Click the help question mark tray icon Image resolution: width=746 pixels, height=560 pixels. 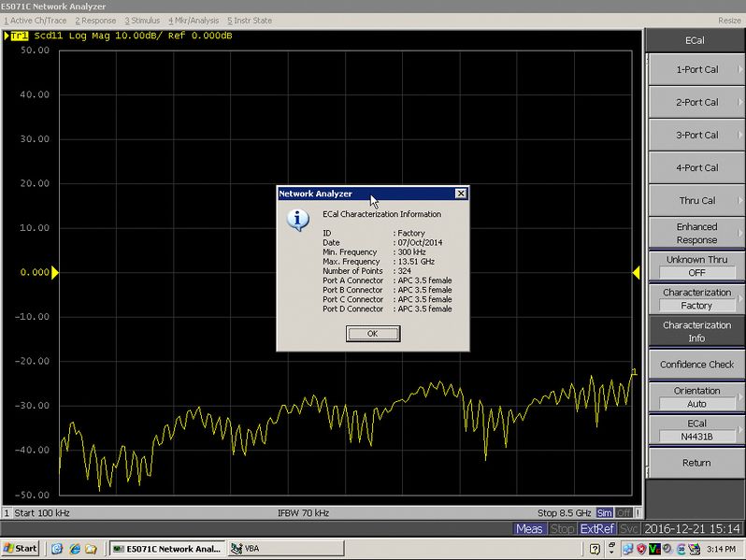(x=595, y=549)
